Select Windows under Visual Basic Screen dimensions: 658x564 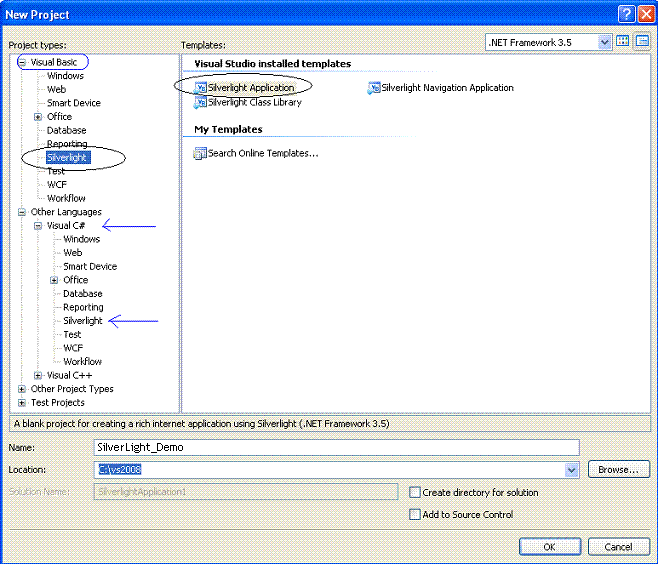coord(65,76)
